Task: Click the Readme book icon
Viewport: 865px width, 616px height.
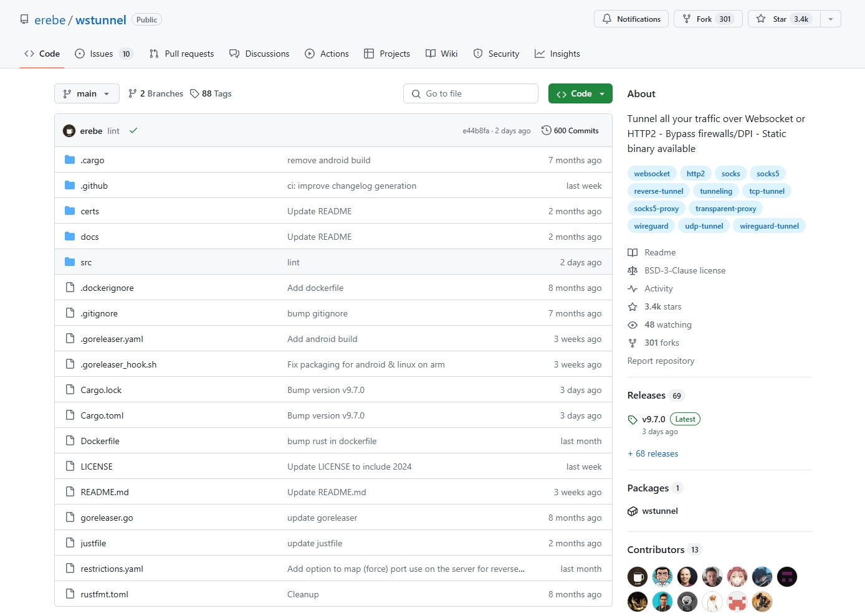Action: [x=633, y=252]
